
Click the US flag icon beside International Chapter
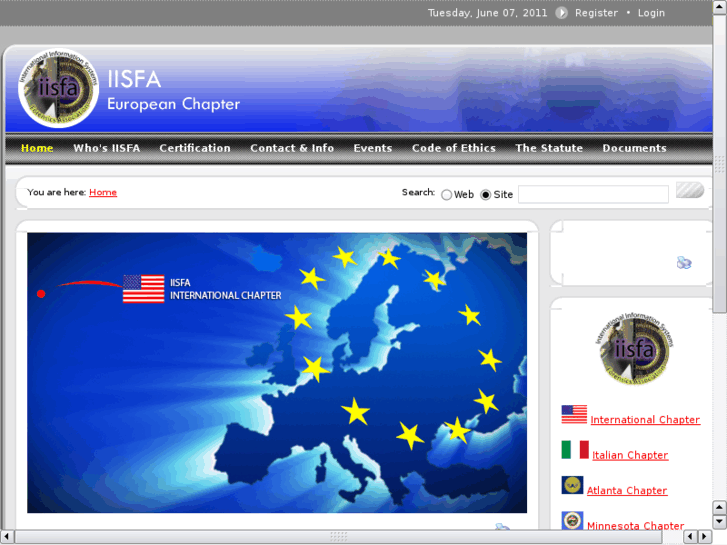[x=574, y=414]
